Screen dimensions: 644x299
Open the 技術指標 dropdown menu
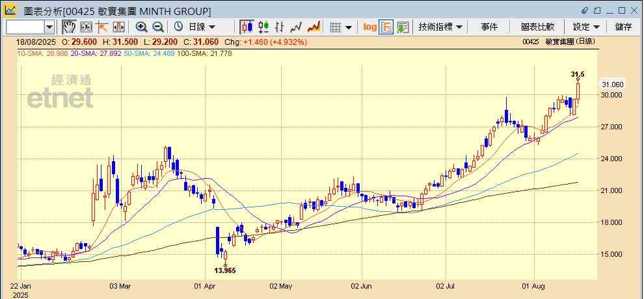click(x=440, y=27)
